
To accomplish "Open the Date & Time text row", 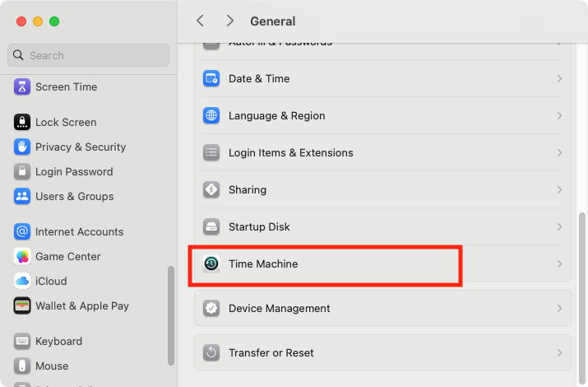I will [259, 78].
